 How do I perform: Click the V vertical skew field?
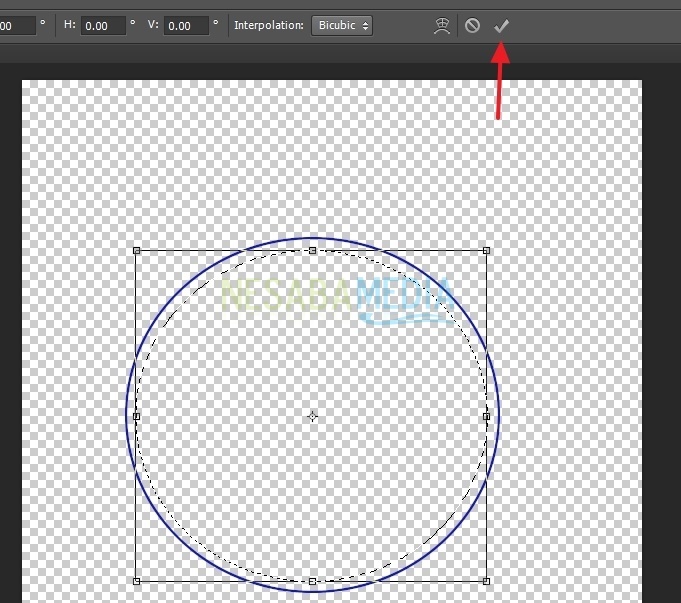(186, 26)
